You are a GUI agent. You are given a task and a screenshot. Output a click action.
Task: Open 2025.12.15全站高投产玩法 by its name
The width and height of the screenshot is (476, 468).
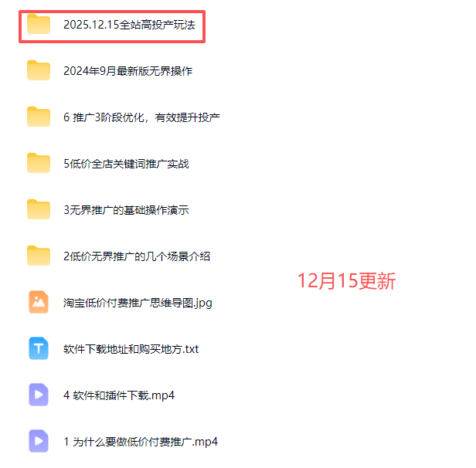[x=129, y=25]
